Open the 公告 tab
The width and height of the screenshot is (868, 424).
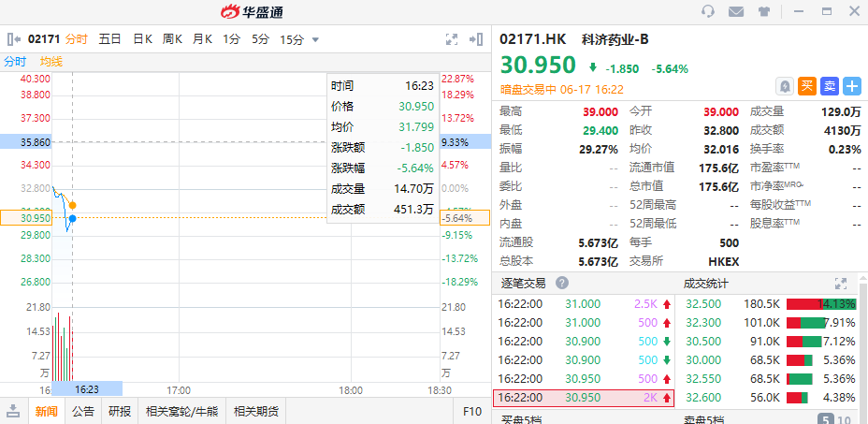click(83, 411)
